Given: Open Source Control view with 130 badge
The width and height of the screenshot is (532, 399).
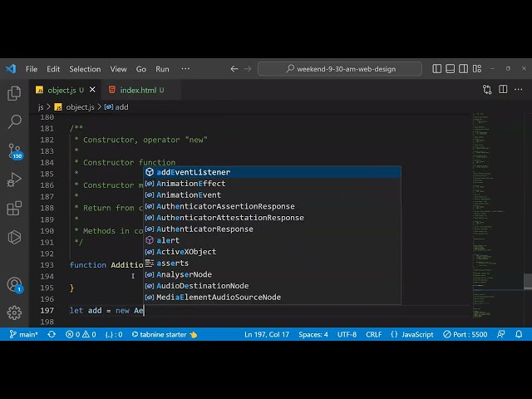Looking at the screenshot, I should [15, 151].
